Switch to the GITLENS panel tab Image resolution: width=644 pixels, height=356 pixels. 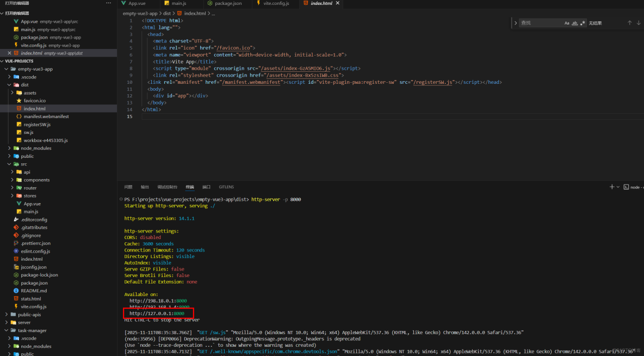pyautogui.click(x=226, y=187)
